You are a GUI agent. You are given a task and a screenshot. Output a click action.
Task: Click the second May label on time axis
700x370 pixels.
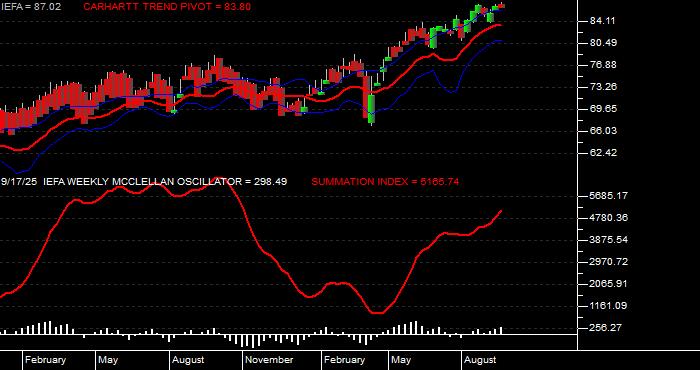(401, 360)
